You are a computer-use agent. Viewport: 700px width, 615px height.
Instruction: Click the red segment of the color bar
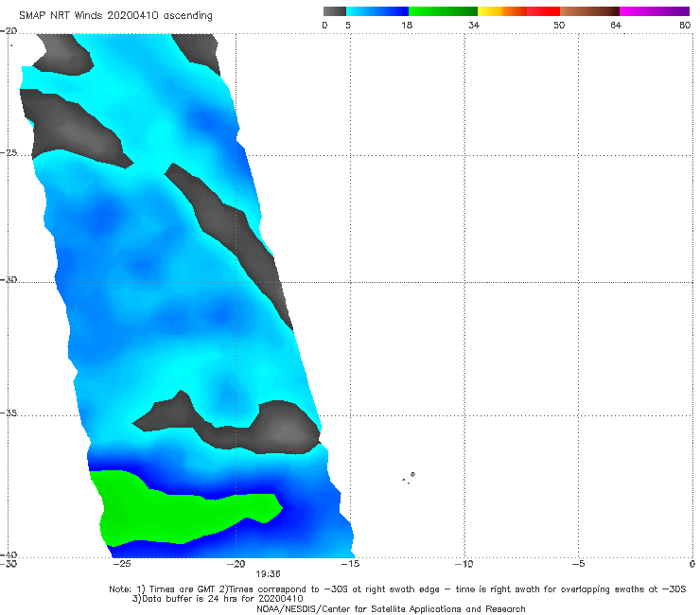coord(543,11)
